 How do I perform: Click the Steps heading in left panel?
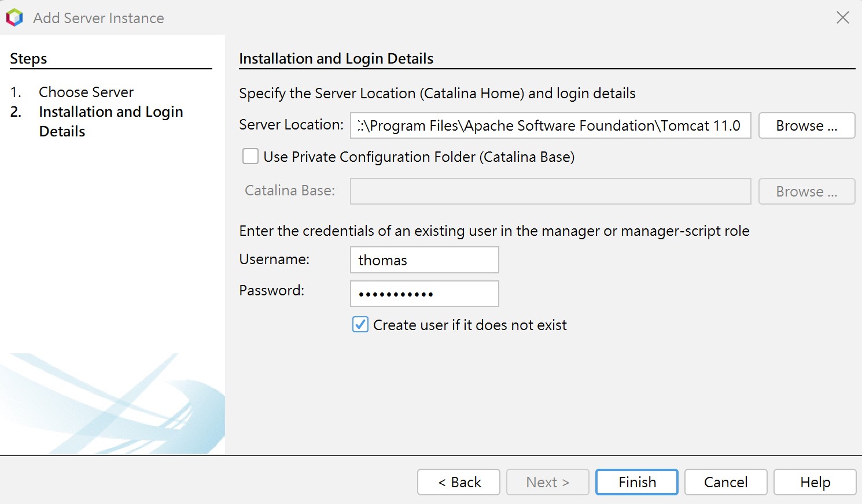click(x=28, y=59)
